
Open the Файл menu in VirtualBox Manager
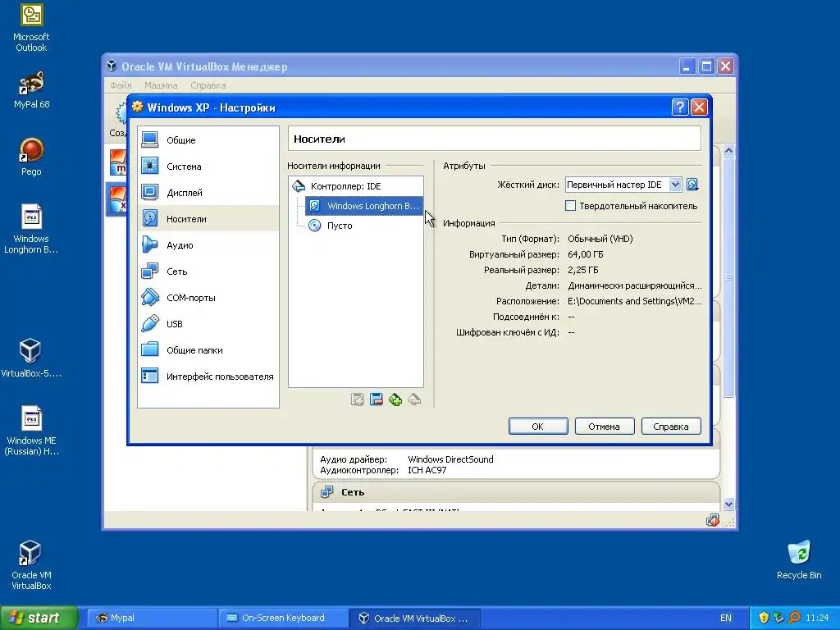[121, 85]
